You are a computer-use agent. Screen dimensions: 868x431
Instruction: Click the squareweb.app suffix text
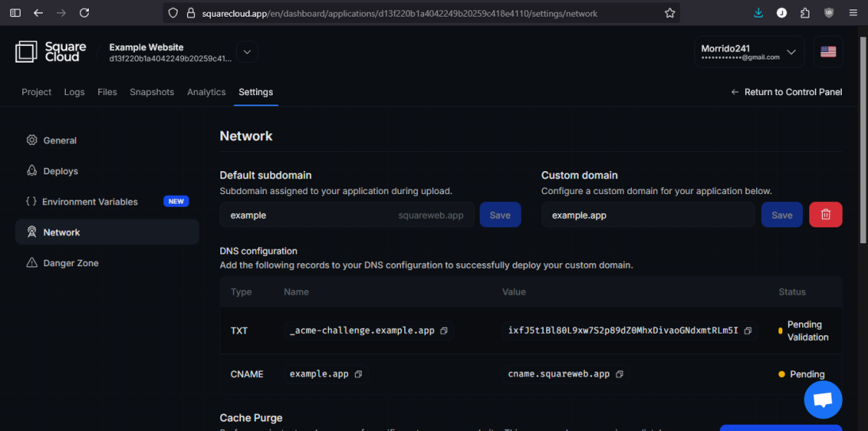[x=430, y=215]
